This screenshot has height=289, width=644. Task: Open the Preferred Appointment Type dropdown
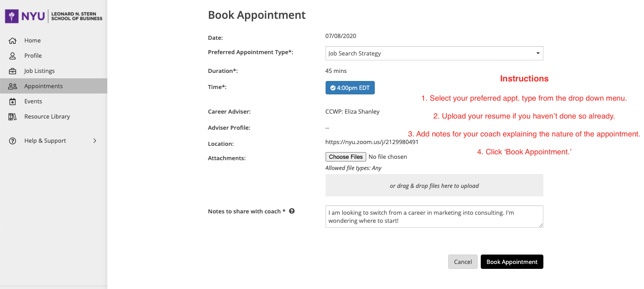(x=434, y=53)
